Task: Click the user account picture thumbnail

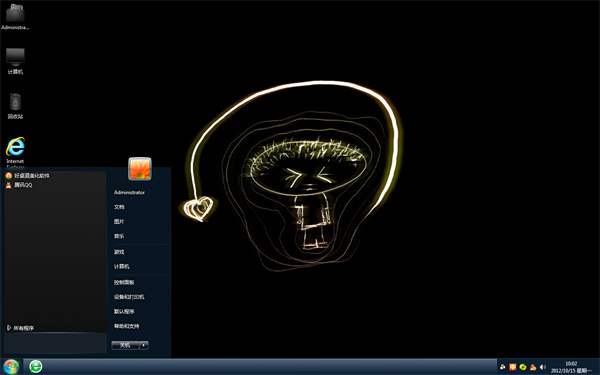Action: tap(140, 168)
